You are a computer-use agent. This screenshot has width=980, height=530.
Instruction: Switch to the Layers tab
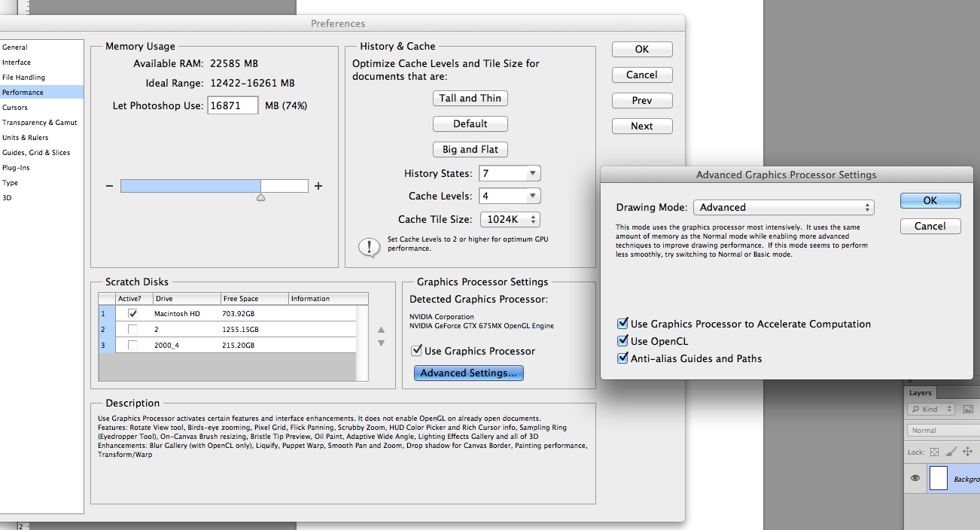pyautogui.click(x=920, y=393)
